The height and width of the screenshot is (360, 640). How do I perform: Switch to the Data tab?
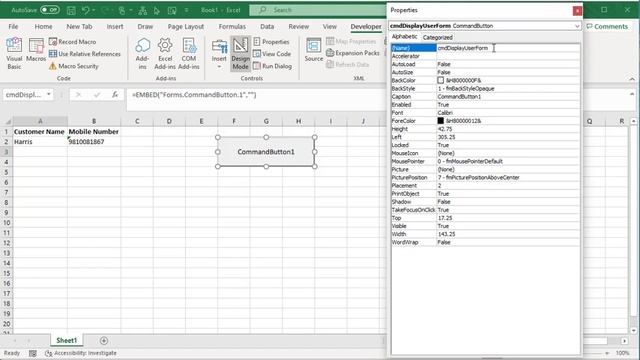click(267, 27)
